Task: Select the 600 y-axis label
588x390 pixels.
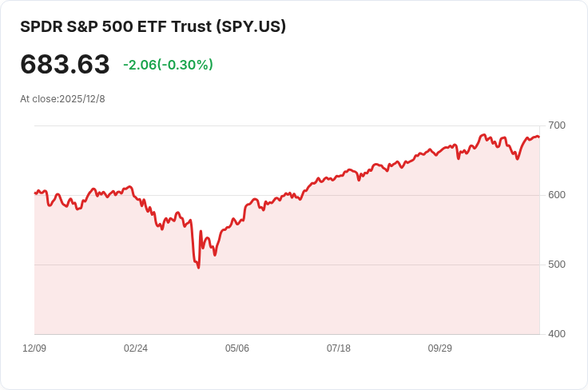Action: point(557,195)
